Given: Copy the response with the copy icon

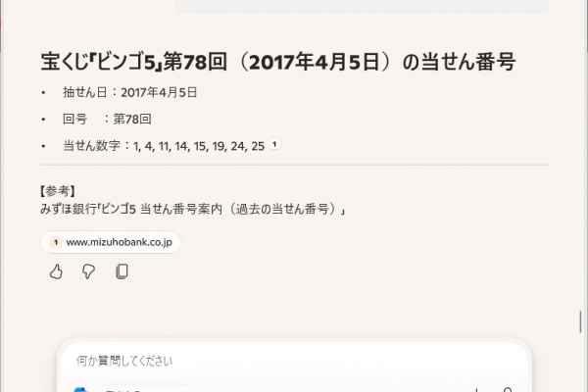Looking at the screenshot, I should (x=122, y=271).
